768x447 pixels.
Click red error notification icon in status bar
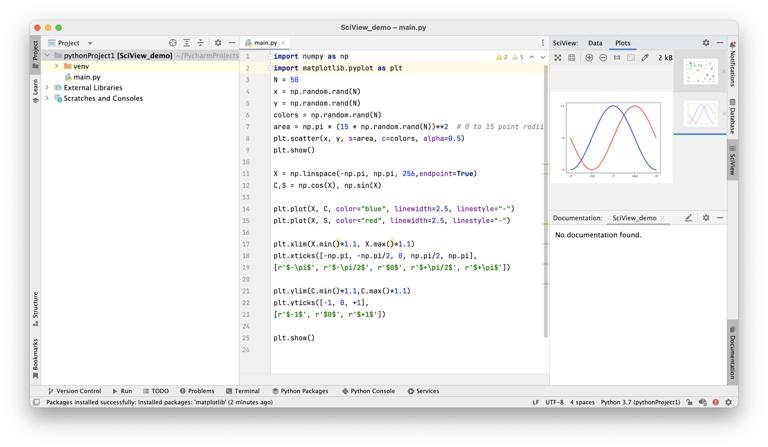pos(716,402)
